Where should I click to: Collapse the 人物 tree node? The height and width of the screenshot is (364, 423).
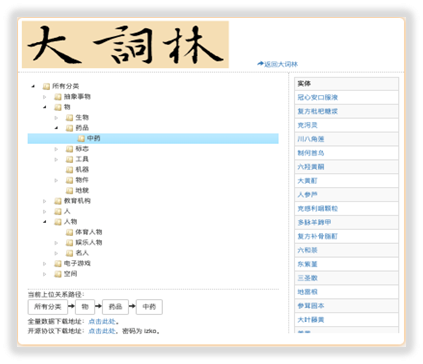[x=45, y=222]
